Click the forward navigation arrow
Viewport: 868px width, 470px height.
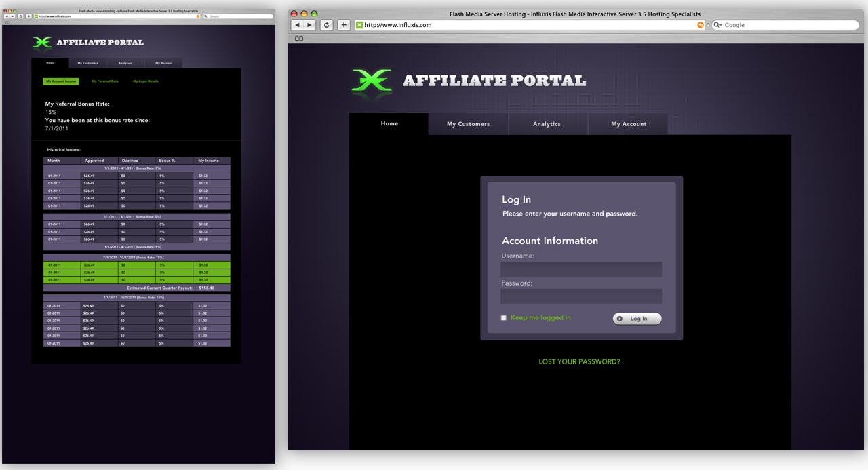(311, 24)
